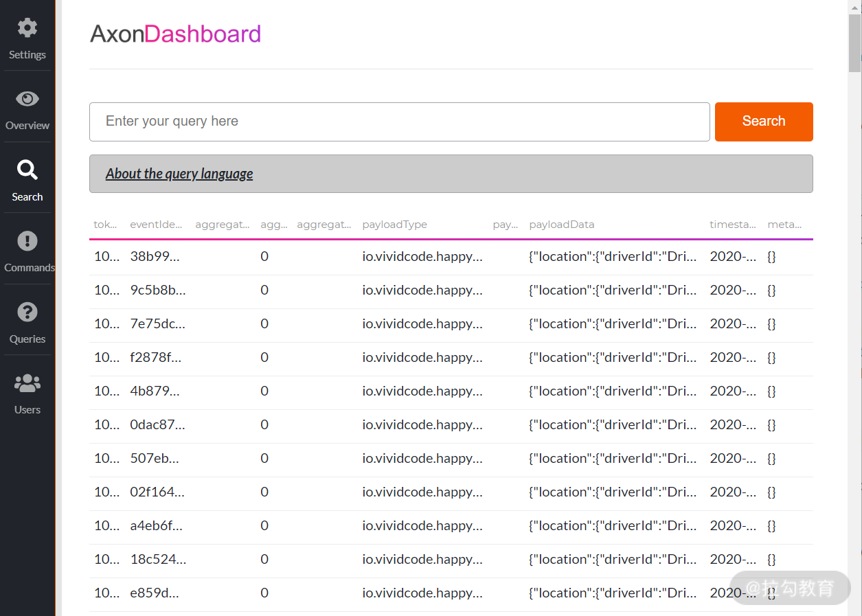The image size is (862, 616).
Task: Select event ID 507eb... cell
Action: coord(155,459)
